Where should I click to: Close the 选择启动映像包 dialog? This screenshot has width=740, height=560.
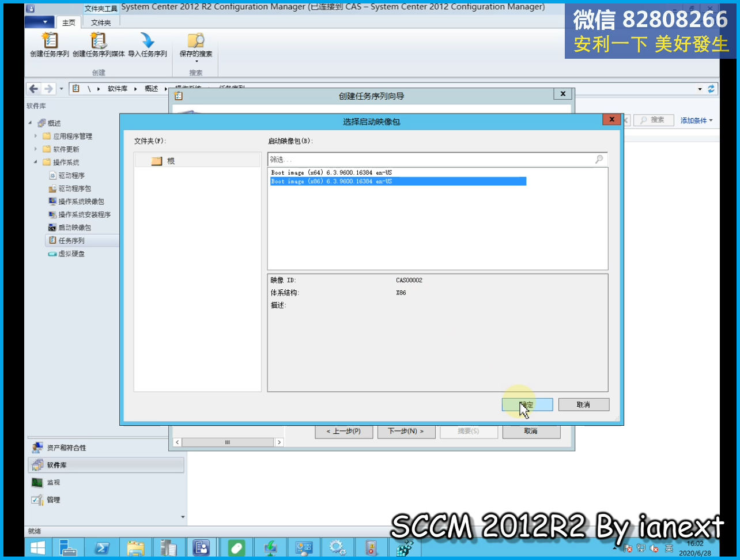pos(611,119)
